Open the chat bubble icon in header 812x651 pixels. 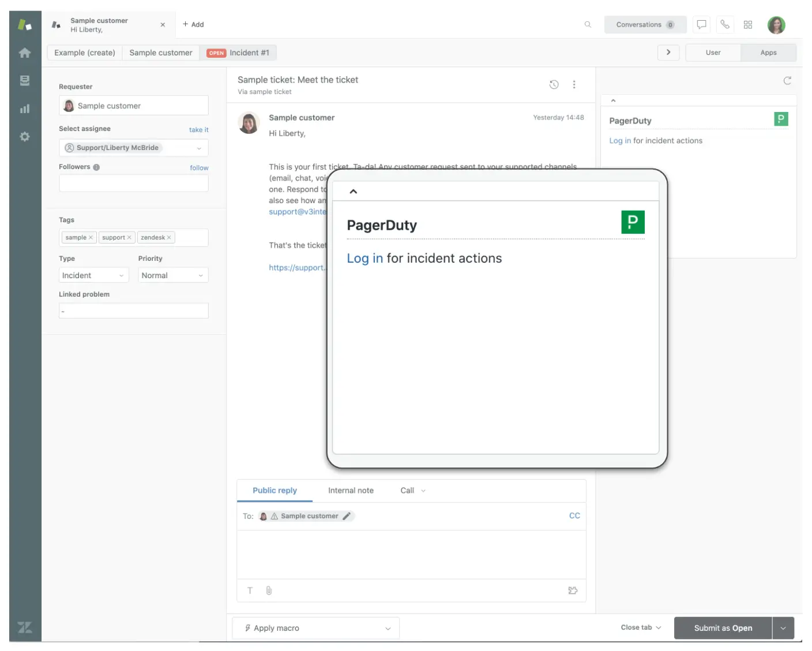pyautogui.click(x=701, y=24)
